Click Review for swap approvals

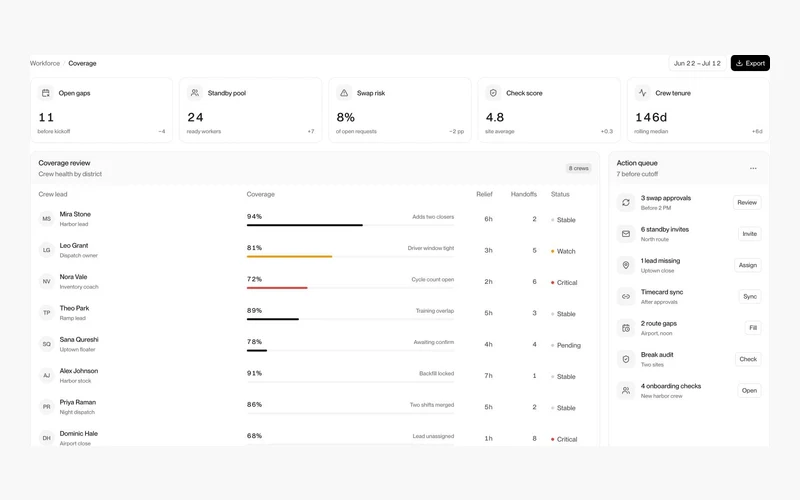pyautogui.click(x=747, y=203)
